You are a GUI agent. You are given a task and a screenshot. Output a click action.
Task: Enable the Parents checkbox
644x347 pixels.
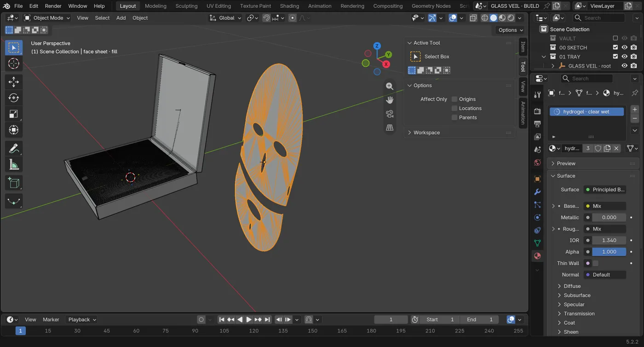[x=454, y=117]
